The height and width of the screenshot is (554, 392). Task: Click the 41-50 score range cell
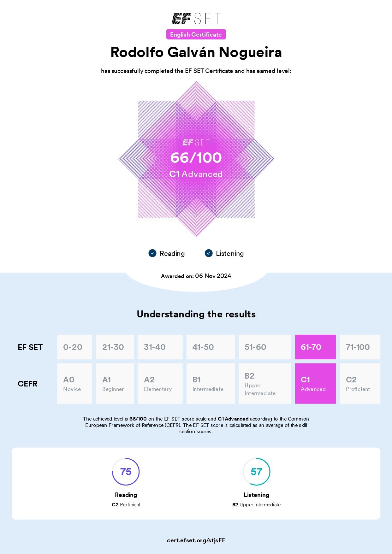tap(211, 347)
